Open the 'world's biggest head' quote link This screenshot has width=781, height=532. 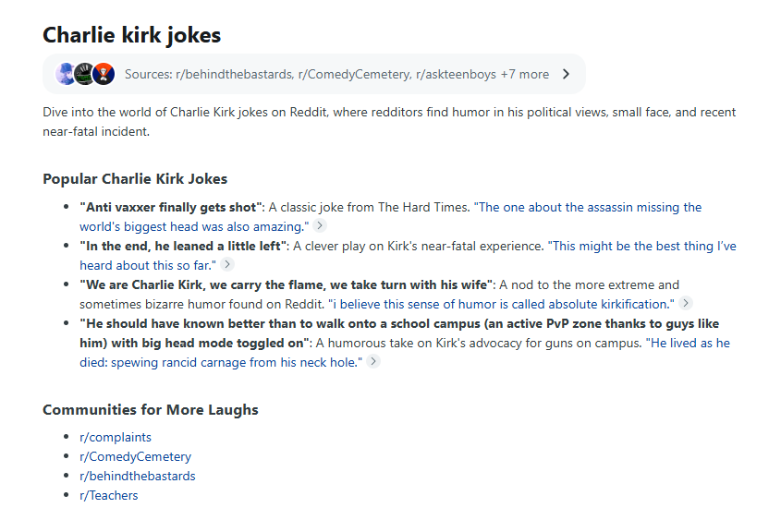(x=194, y=226)
